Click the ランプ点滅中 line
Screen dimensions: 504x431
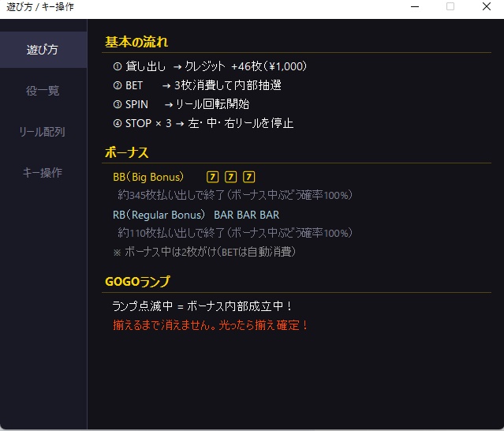point(203,305)
